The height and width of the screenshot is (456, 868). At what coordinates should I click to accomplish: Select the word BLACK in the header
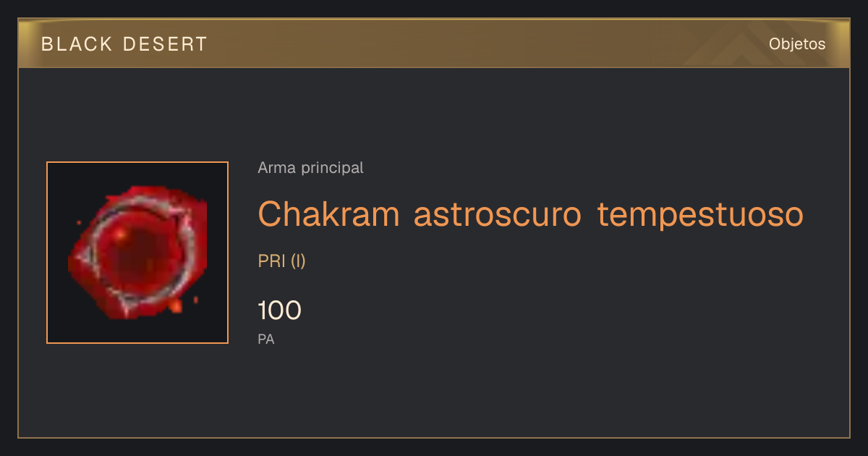pos(77,44)
